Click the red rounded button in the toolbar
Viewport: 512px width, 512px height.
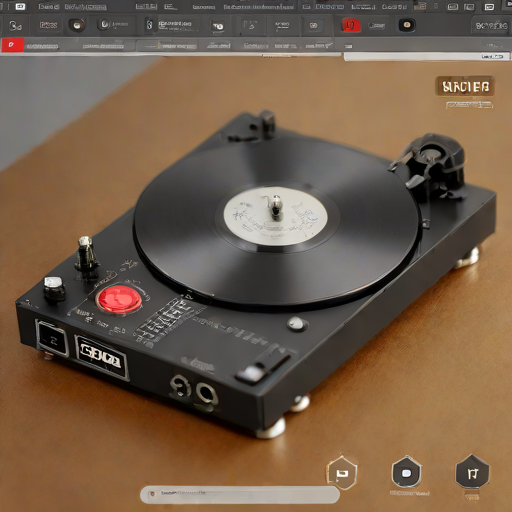pos(351,25)
